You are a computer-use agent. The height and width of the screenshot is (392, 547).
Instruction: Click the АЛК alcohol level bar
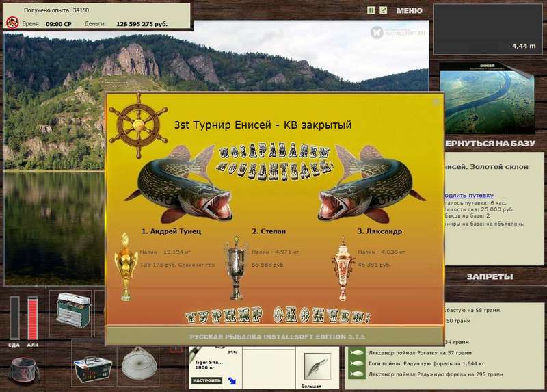pyautogui.click(x=32, y=317)
